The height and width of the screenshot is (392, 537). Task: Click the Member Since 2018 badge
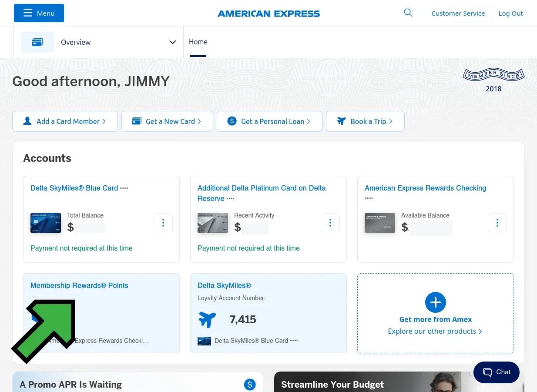pos(493,80)
